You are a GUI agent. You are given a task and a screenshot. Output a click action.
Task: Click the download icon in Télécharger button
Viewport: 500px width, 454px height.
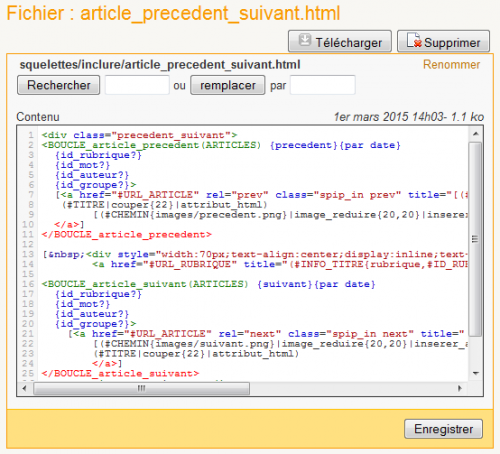(304, 40)
